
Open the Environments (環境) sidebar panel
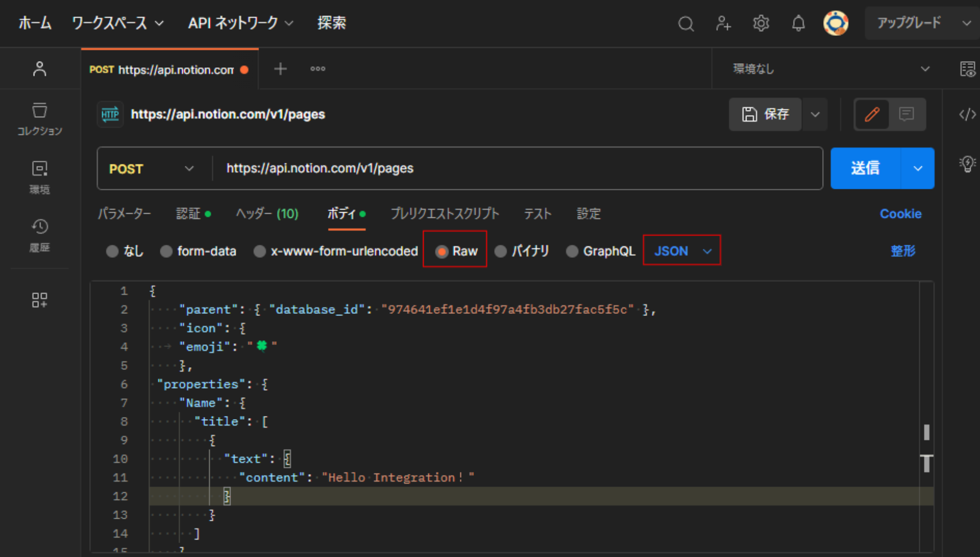tap(39, 176)
